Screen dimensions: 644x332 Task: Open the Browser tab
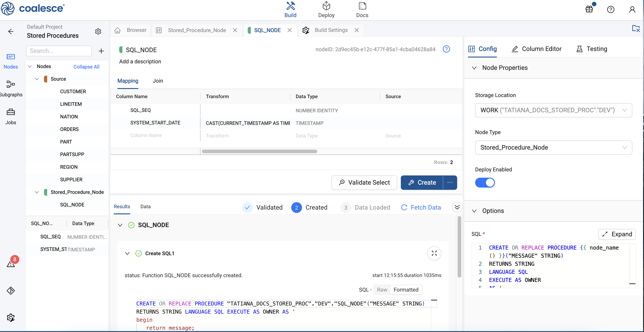[x=130, y=30]
